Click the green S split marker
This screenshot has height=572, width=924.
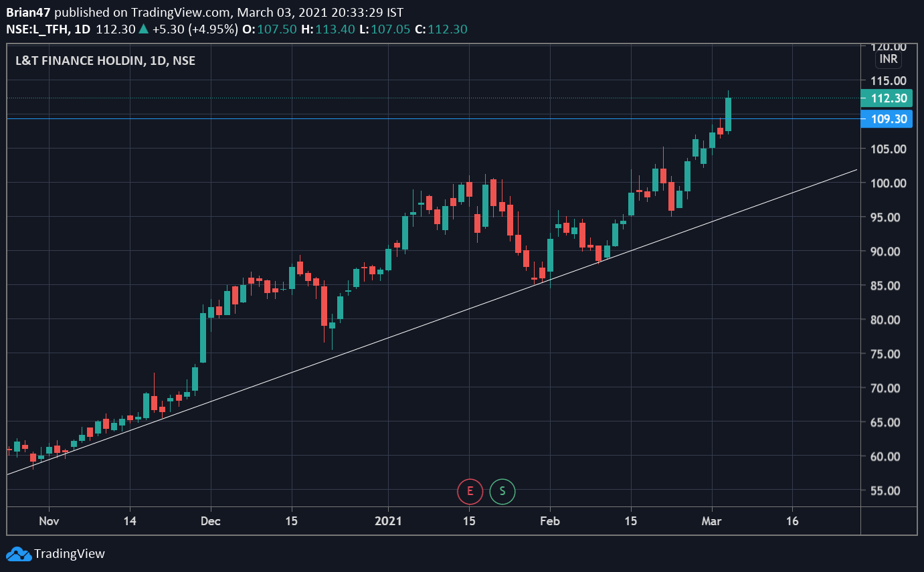[502, 491]
